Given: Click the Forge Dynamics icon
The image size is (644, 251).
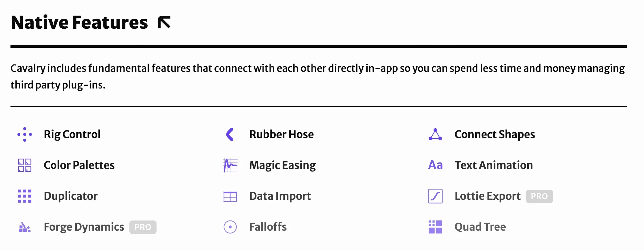Looking at the screenshot, I should click(x=25, y=227).
